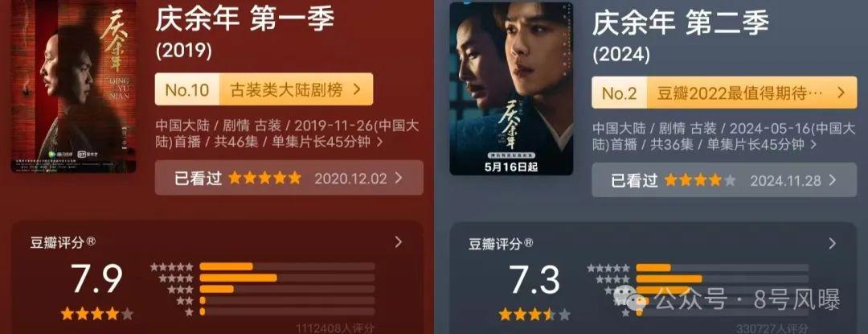The width and height of the screenshot is (868, 334).
Task: Click the star icons under 7.9 score
Action: pos(97,314)
